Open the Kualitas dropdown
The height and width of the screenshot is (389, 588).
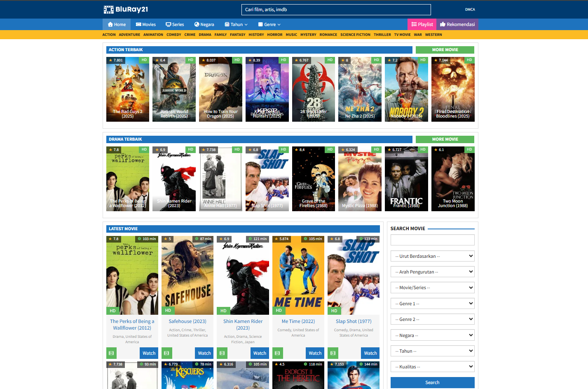[432, 367]
